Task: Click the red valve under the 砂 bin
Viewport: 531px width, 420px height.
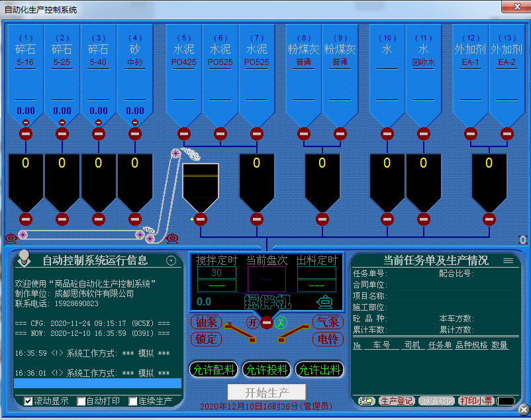Action: pyautogui.click(x=135, y=134)
